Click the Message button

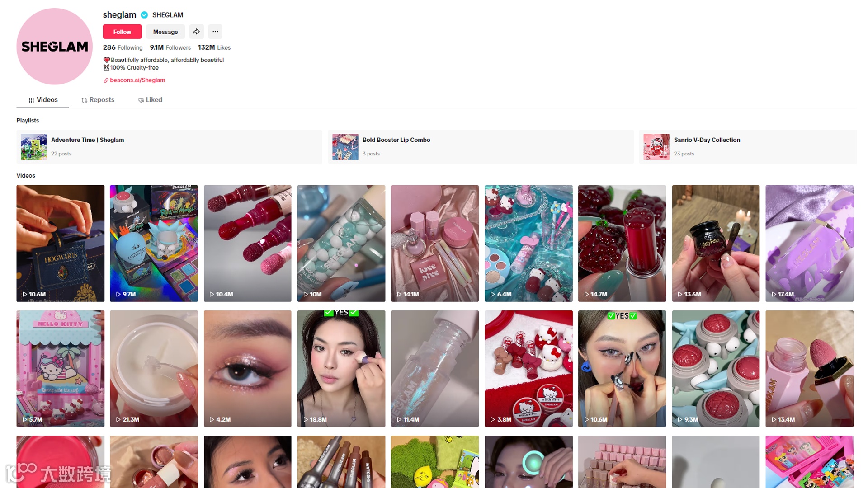[165, 32]
